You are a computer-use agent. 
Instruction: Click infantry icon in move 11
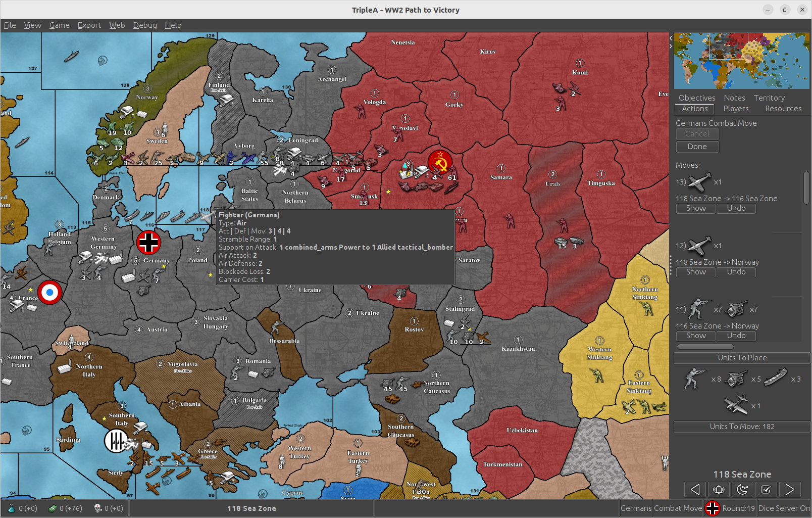click(699, 309)
